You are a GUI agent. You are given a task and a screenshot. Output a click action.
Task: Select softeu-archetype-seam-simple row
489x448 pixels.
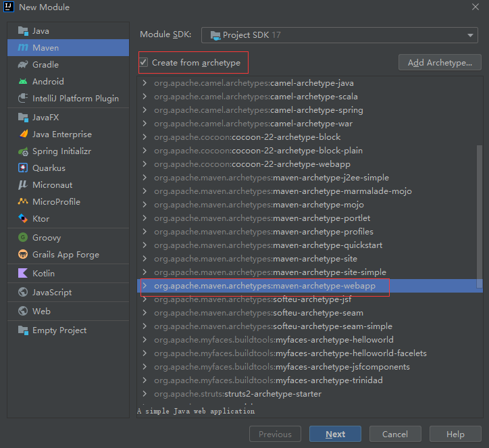click(310, 326)
